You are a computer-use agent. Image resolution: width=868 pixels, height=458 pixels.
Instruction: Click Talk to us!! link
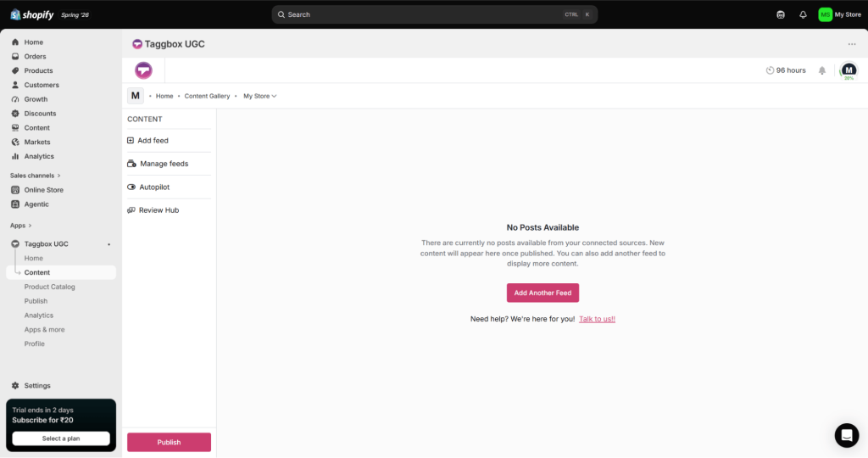coord(597,319)
